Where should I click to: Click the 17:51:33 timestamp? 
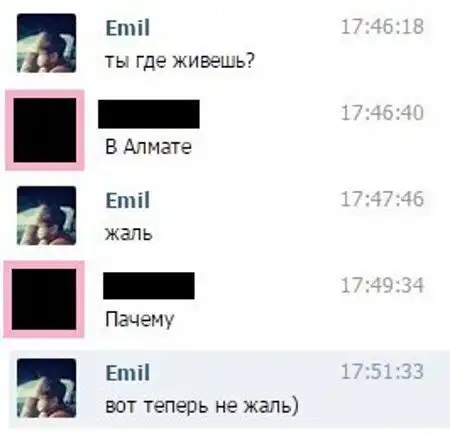click(382, 372)
